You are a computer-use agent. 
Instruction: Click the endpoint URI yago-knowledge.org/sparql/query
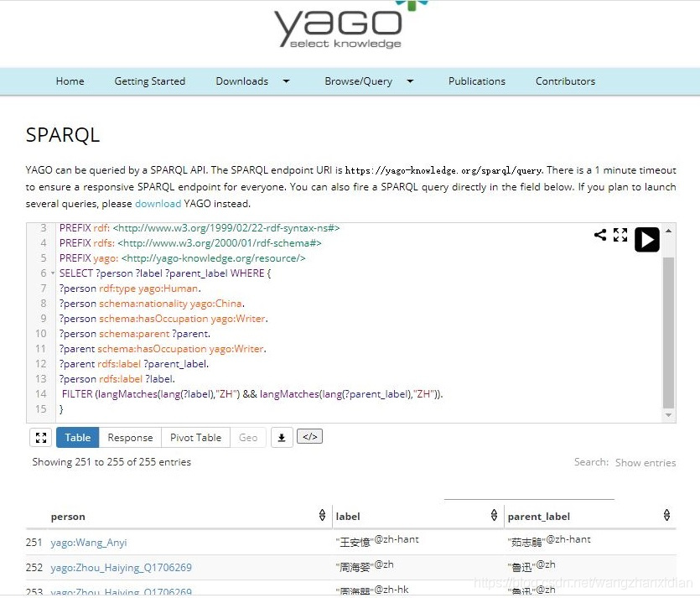[443, 170]
